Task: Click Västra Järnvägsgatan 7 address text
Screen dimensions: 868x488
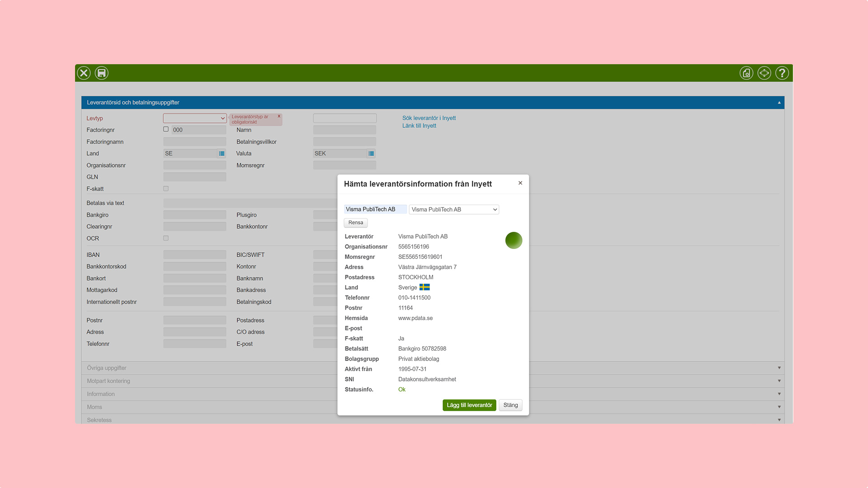Action: [x=427, y=267]
